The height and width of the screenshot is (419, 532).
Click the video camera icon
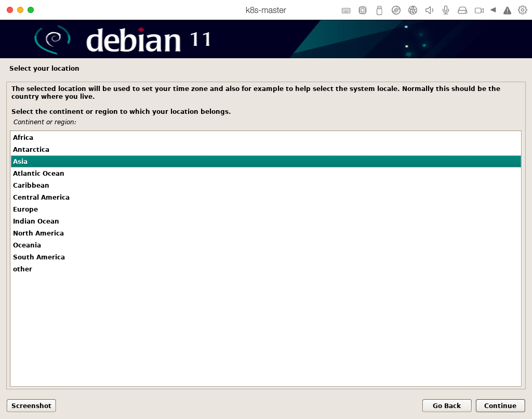(x=479, y=10)
